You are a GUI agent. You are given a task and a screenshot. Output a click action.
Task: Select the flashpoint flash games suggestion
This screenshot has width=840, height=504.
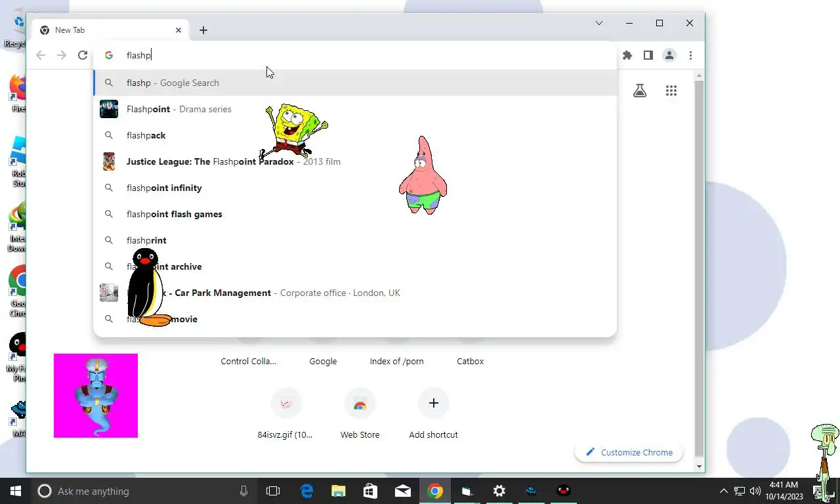tap(355, 214)
